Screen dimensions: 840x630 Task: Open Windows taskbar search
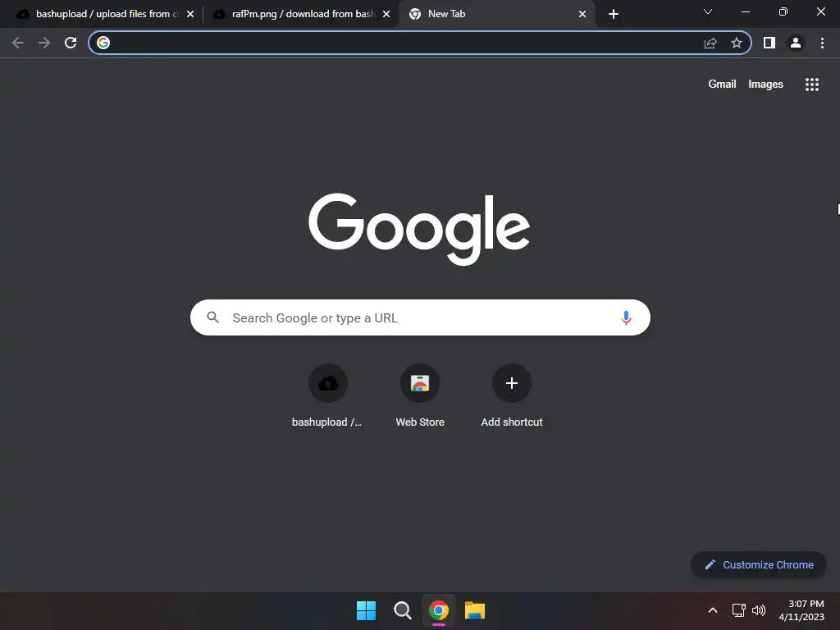click(x=402, y=610)
